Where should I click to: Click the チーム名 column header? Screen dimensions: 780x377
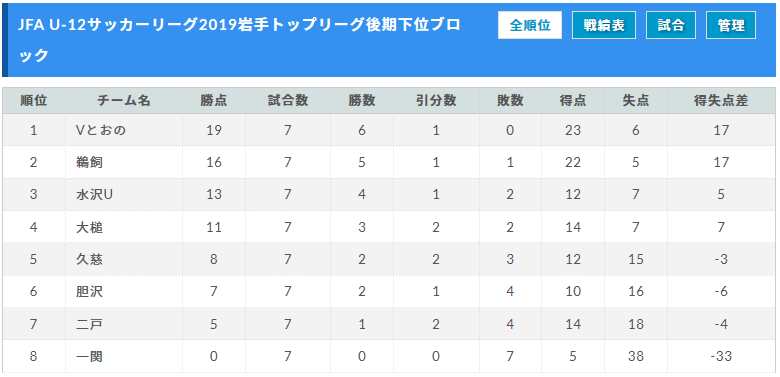[x=123, y=101]
